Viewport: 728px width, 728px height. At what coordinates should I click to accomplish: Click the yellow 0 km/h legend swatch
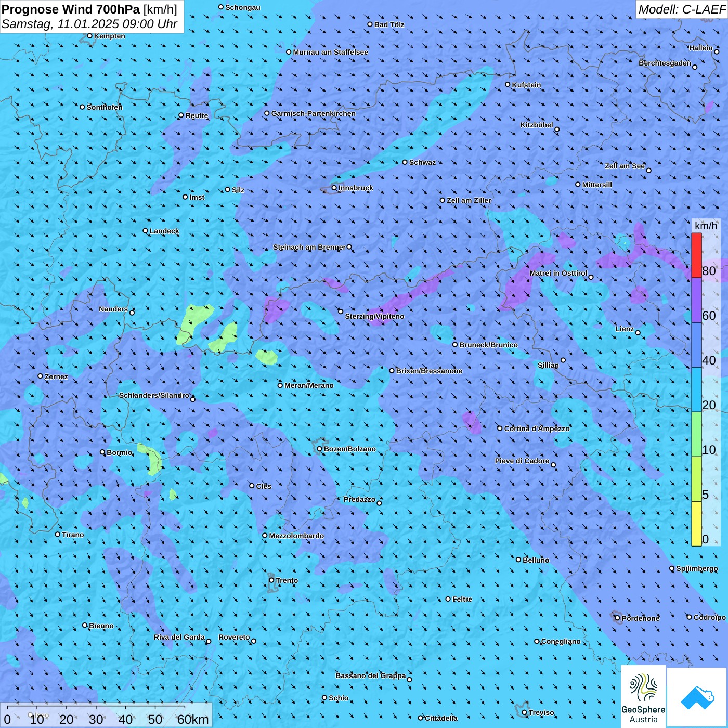696,524
